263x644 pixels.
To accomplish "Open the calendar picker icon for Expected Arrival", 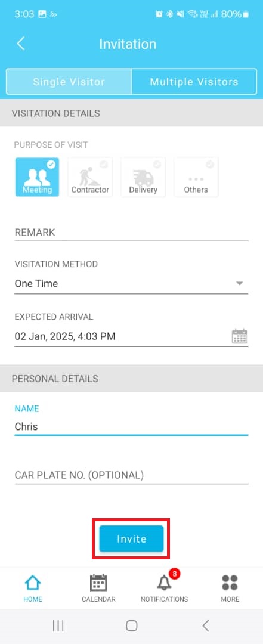I will (x=240, y=336).
